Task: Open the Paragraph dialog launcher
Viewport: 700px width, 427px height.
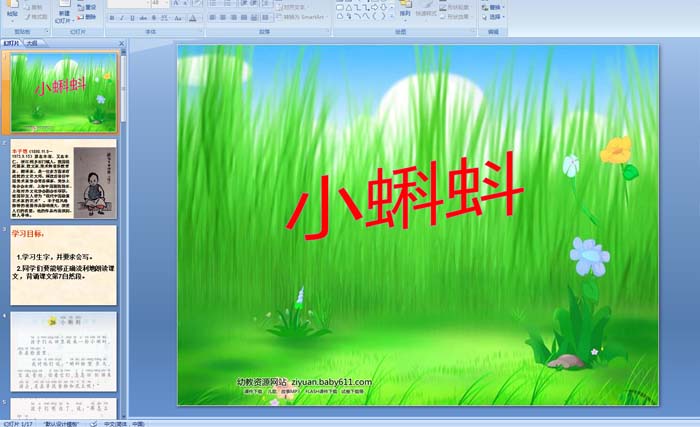Action: (329, 31)
